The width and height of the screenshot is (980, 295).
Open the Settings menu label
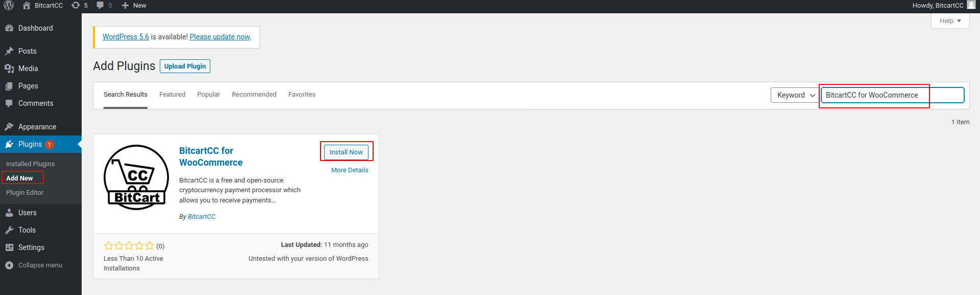(31, 247)
